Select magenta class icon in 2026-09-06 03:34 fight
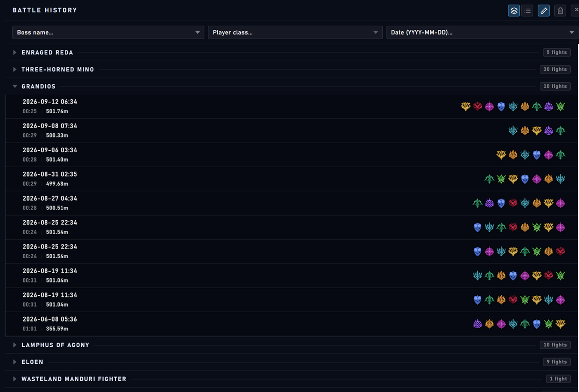The width and height of the screenshot is (579, 392). (549, 155)
